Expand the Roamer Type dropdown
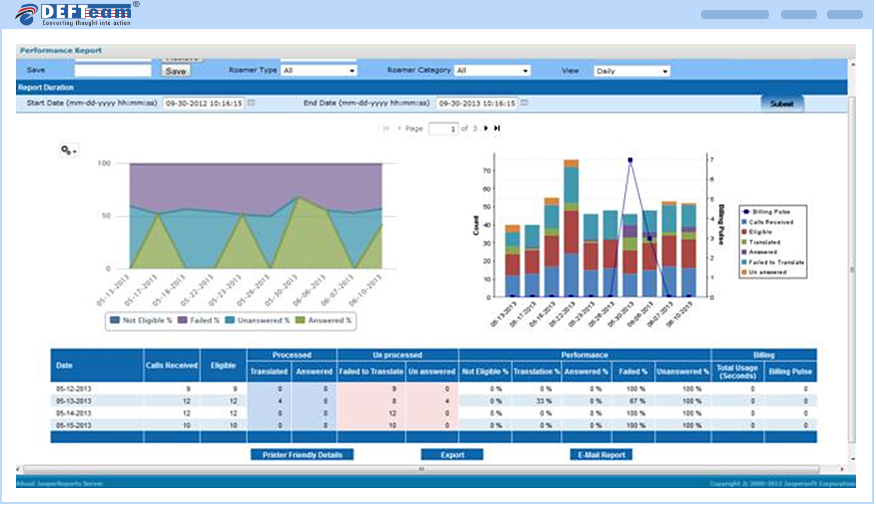 tap(319, 71)
